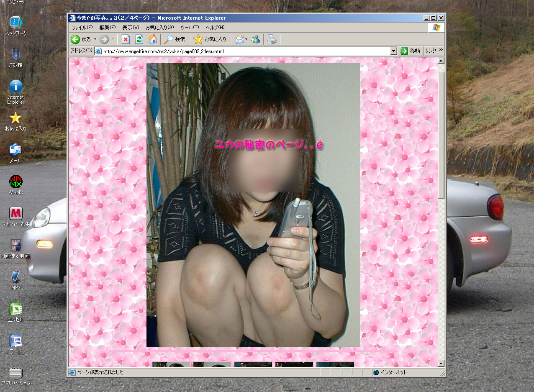
Task: Open the Help (ヘルプ) menu
Action: pyautogui.click(x=215, y=28)
